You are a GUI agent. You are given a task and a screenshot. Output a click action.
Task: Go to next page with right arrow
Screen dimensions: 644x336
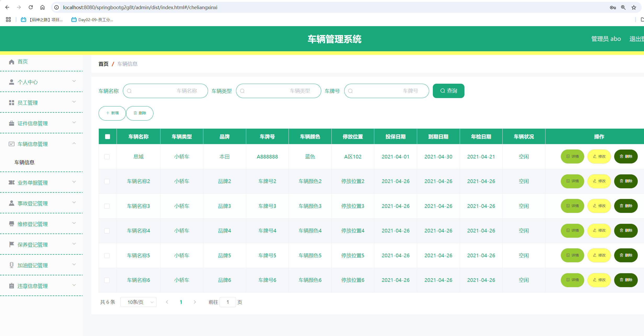coord(195,302)
